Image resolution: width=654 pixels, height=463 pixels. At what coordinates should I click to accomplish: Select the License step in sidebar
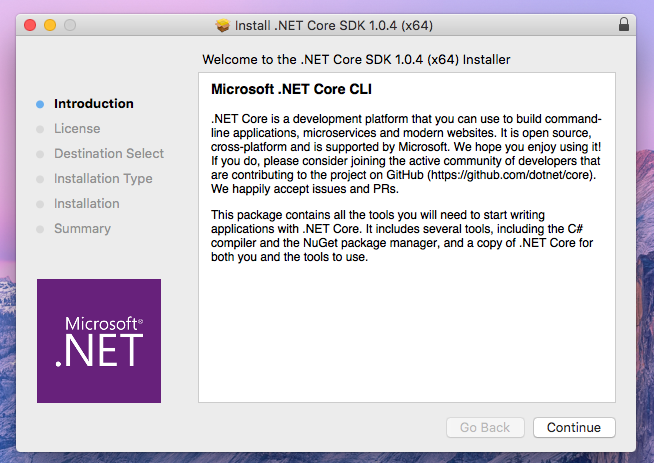77,129
